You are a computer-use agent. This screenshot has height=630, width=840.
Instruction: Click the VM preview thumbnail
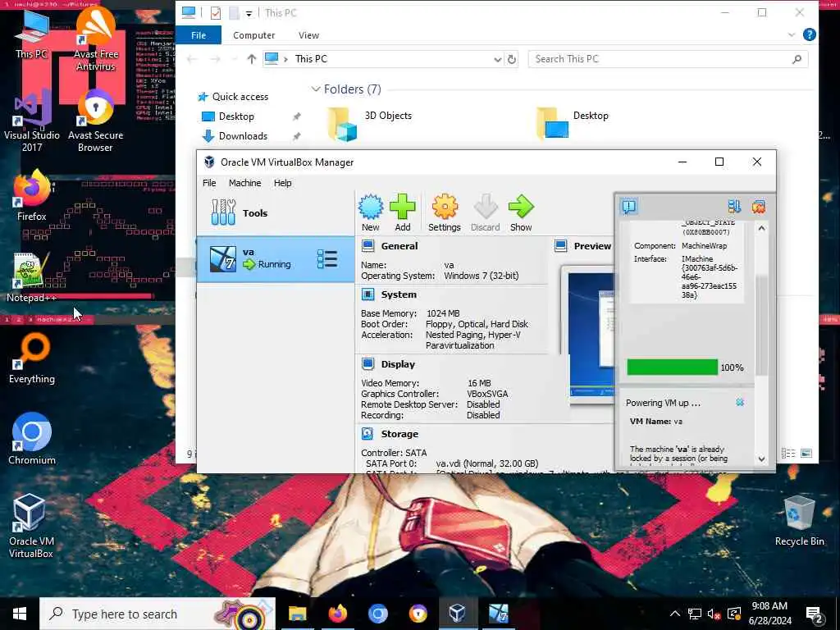(591, 335)
